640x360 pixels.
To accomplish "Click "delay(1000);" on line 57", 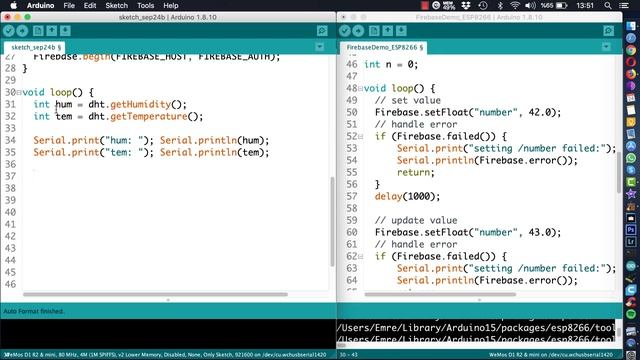I will [x=407, y=196].
